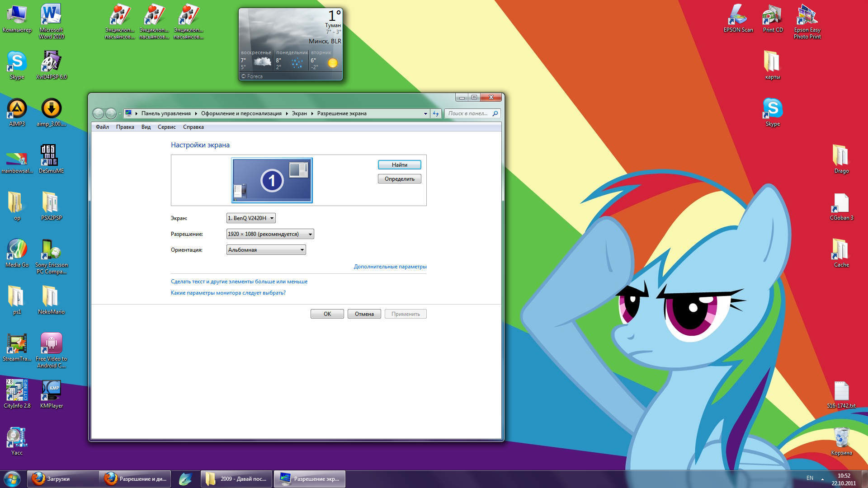868x488 pixels.
Task: Click the Windows Start orb
Action: click(12, 479)
